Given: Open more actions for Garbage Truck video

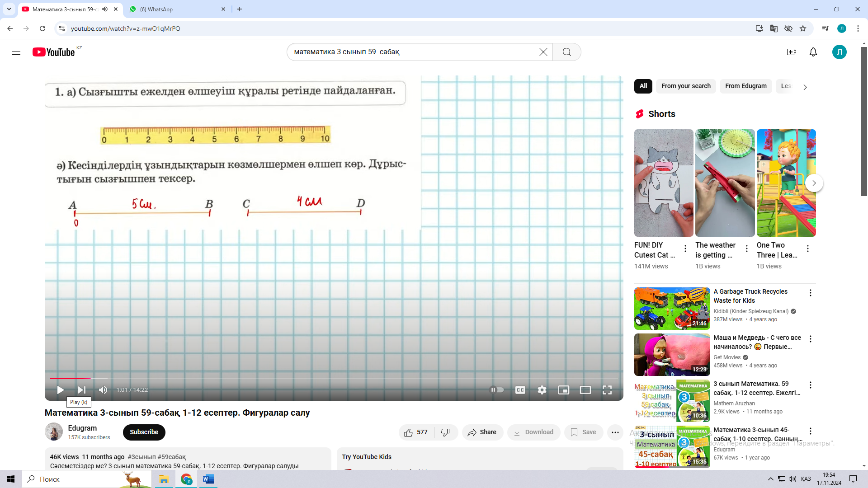Looking at the screenshot, I should [x=810, y=293].
